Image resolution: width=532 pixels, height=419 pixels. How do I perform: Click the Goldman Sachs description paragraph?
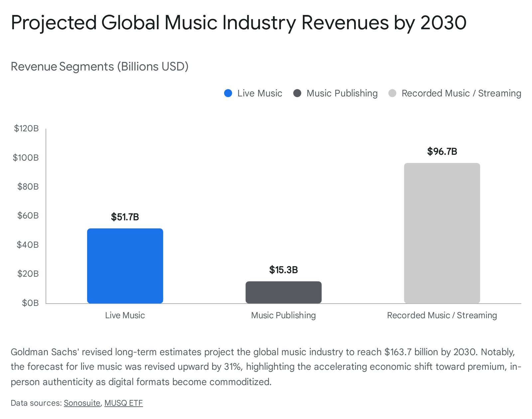(x=266, y=367)
